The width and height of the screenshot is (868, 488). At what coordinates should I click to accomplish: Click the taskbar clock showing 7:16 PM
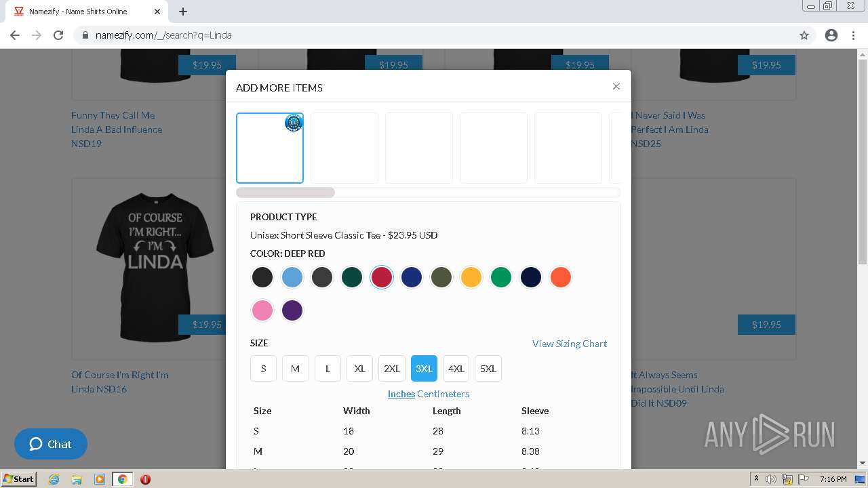point(833,479)
